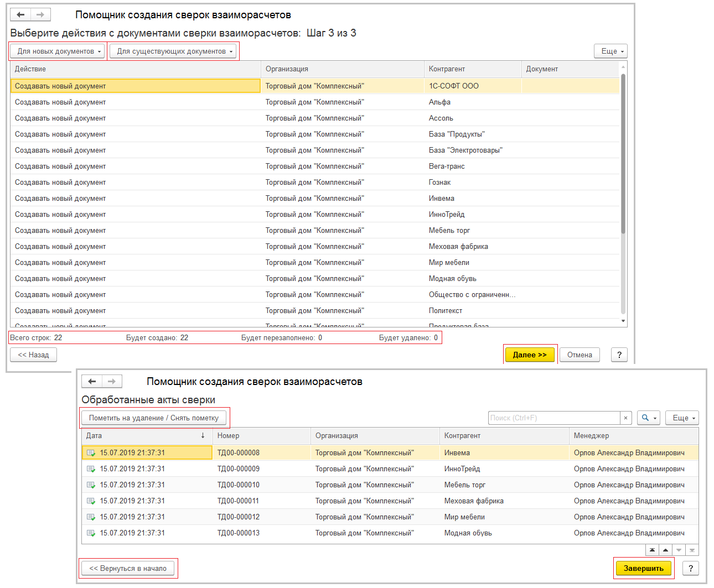Finish with the "Завершить" button
Viewport: 714px width, 588px height.
coord(644,569)
